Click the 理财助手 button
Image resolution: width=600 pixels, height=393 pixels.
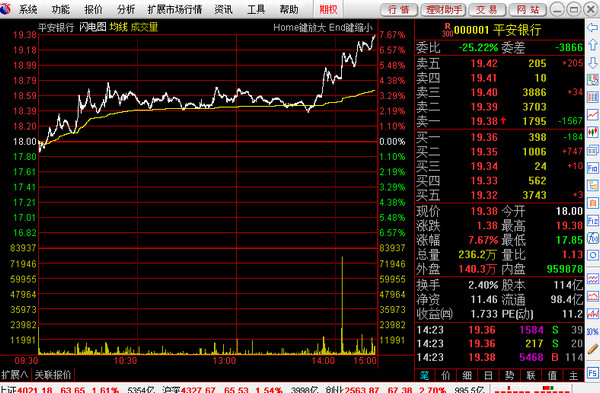443,10
